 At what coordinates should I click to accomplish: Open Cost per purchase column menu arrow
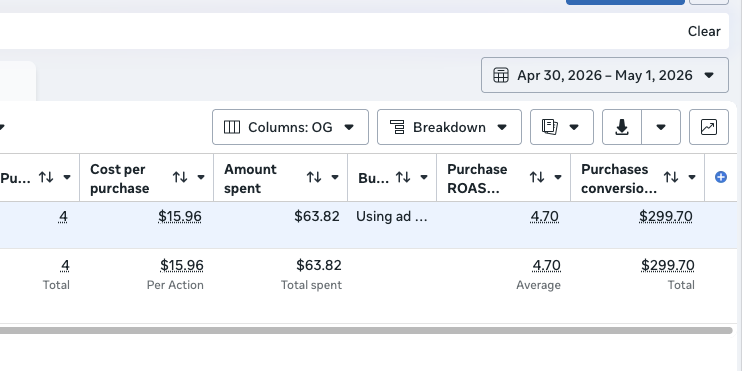201,177
